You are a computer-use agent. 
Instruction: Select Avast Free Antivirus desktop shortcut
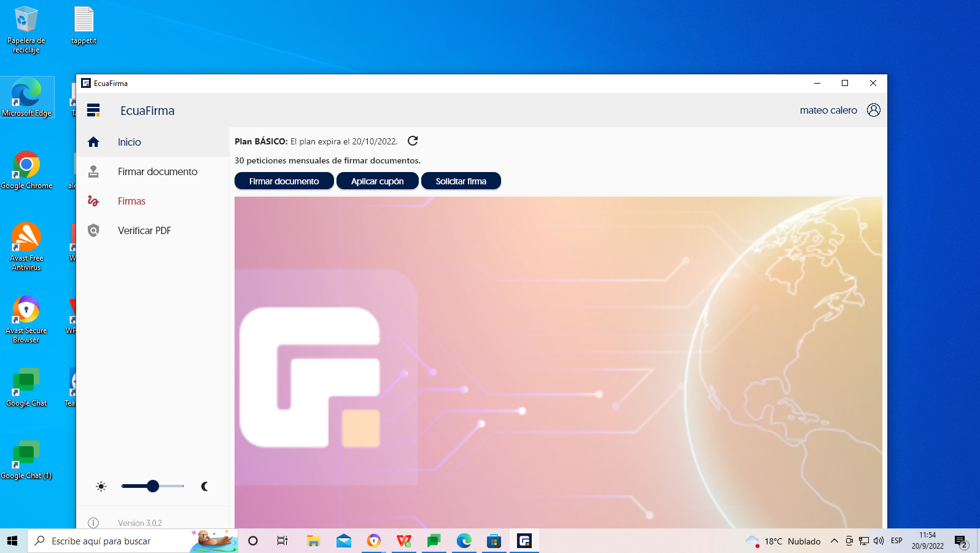26,246
